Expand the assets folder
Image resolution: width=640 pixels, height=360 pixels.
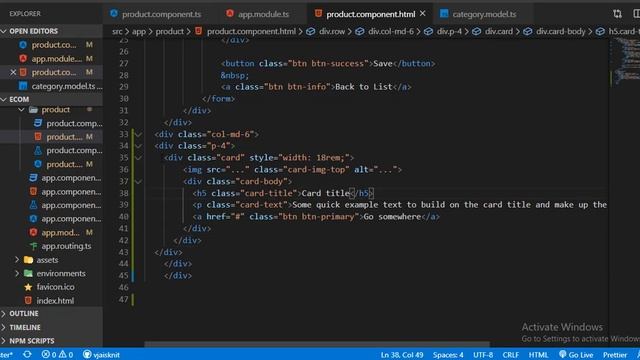pyautogui.click(x=17, y=260)
